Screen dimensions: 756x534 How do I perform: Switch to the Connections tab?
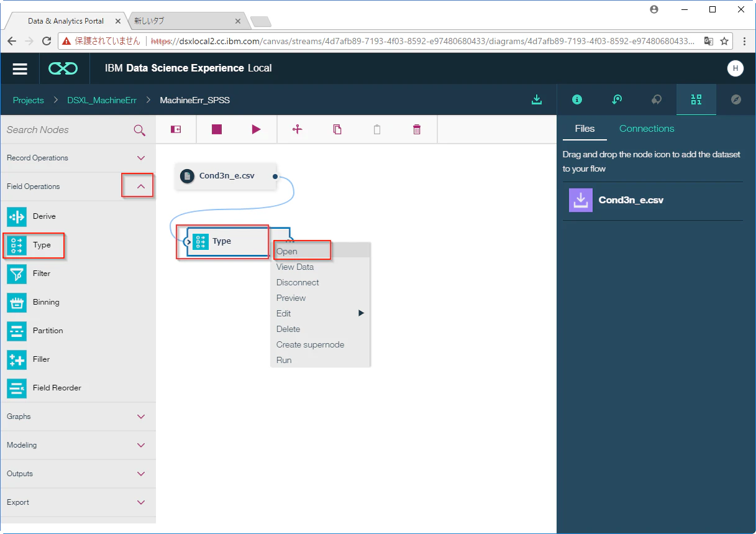click(647, 129)
